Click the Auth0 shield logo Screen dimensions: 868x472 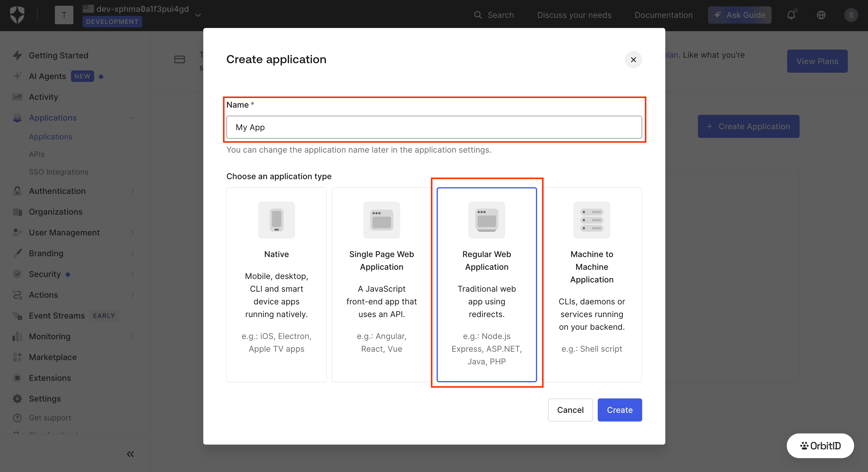click(x=17, y=15)
